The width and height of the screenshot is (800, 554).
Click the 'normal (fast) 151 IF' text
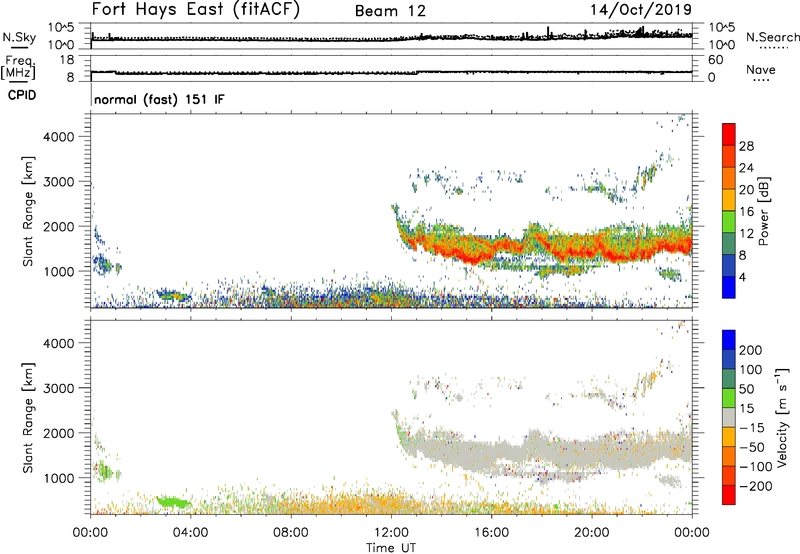click(x=159, y=99)
